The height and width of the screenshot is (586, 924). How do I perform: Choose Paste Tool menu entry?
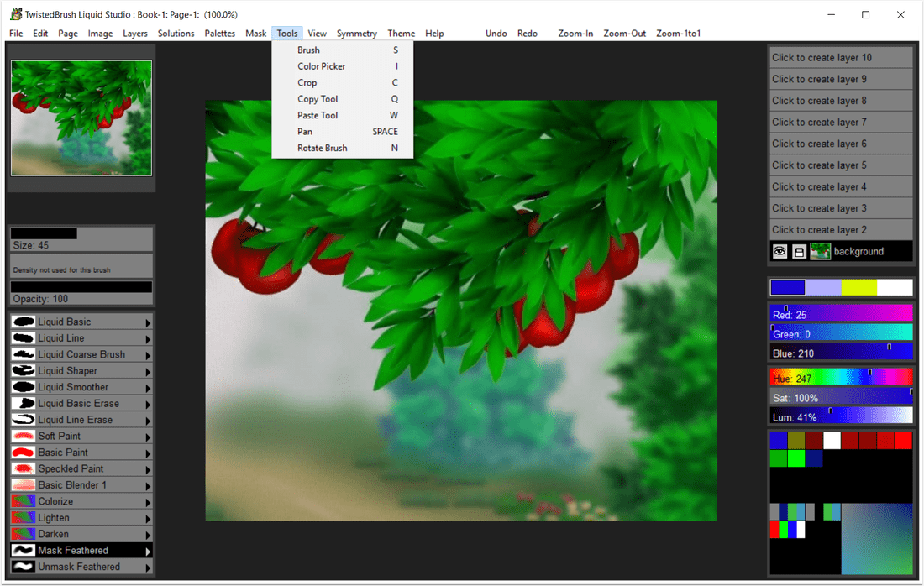pos(343,115)
